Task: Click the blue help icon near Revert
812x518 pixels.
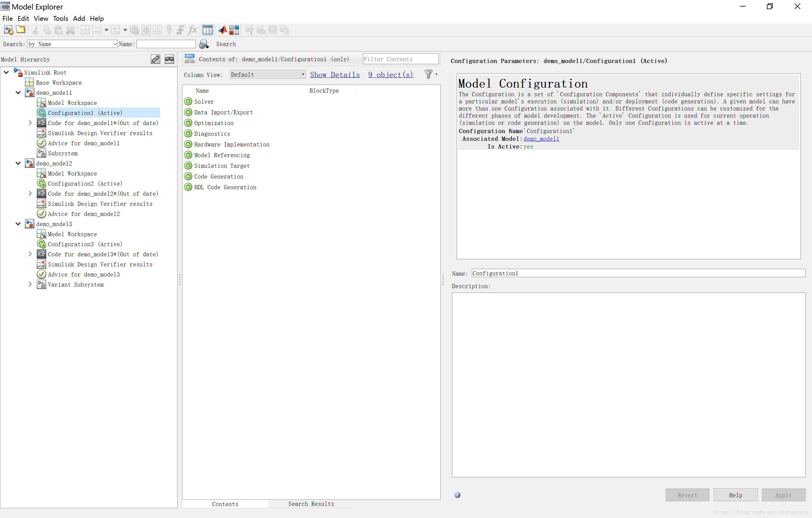Action: [x=457, y=495]
